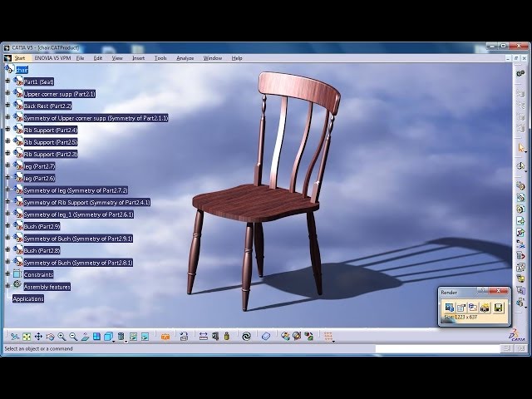This screenshot has width=532, height=399.
Task: Click the Measure Item icon
Action: click(215, 337)
